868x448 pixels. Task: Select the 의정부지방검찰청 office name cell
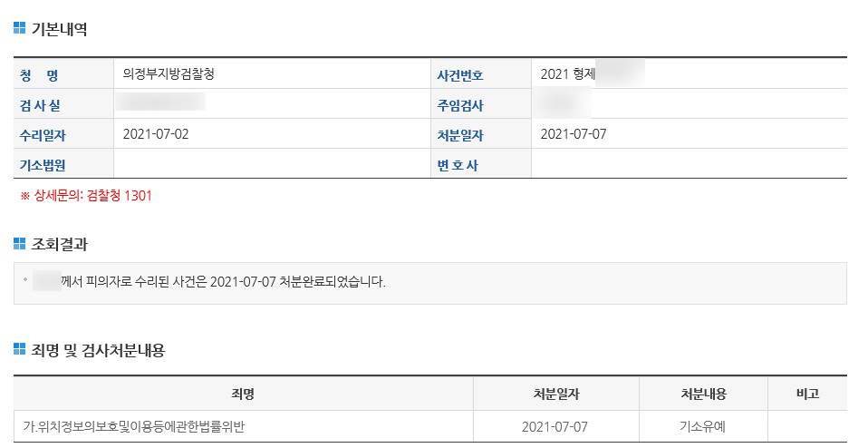169,74
